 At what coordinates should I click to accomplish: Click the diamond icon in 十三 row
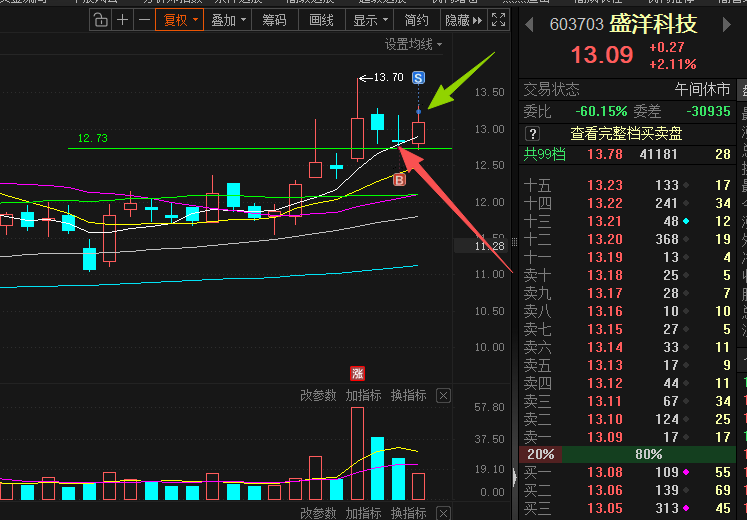686,221
